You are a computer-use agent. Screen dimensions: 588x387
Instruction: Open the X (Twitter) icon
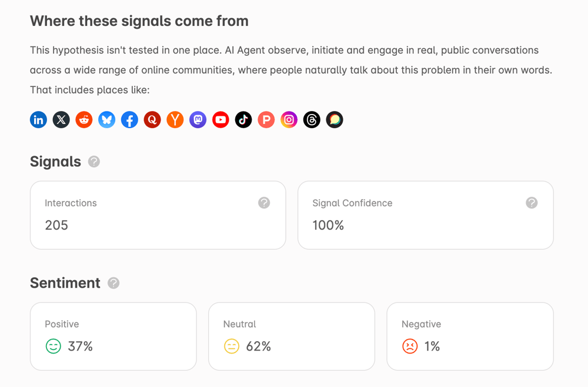(x=61, y=120)
